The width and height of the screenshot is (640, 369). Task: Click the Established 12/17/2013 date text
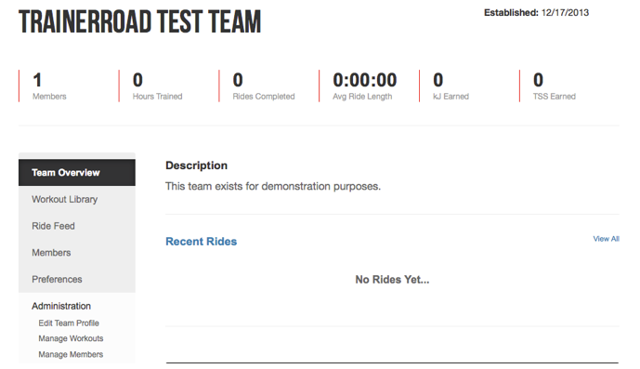[x=536, y=13]
